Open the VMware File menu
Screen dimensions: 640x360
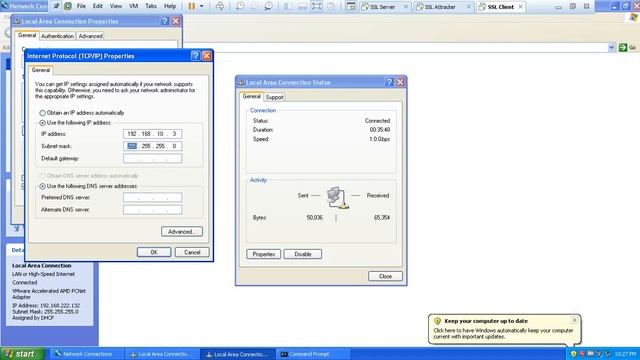point(81,6)
